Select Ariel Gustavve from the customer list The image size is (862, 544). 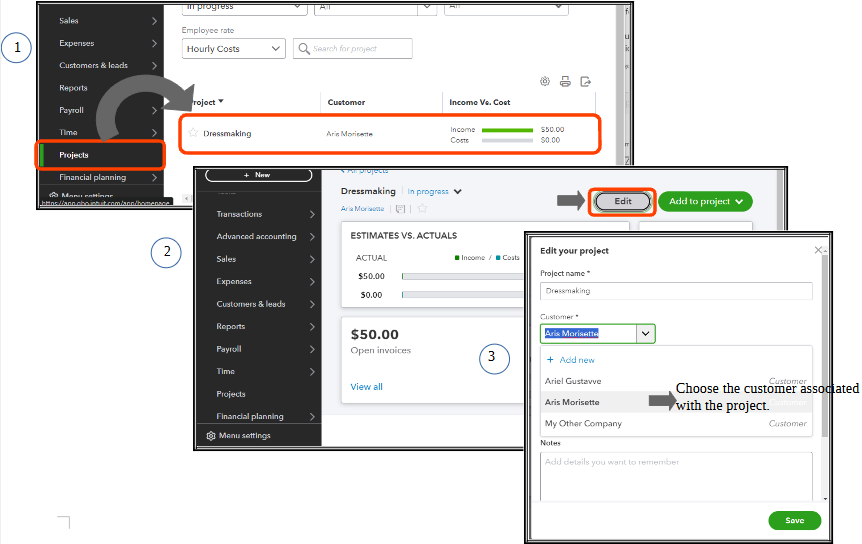coord(676,381)
